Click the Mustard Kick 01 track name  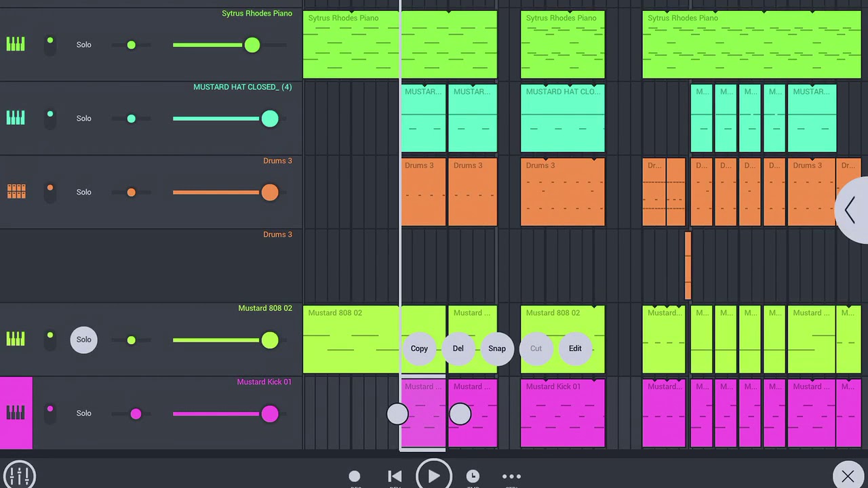coord(264,382)
